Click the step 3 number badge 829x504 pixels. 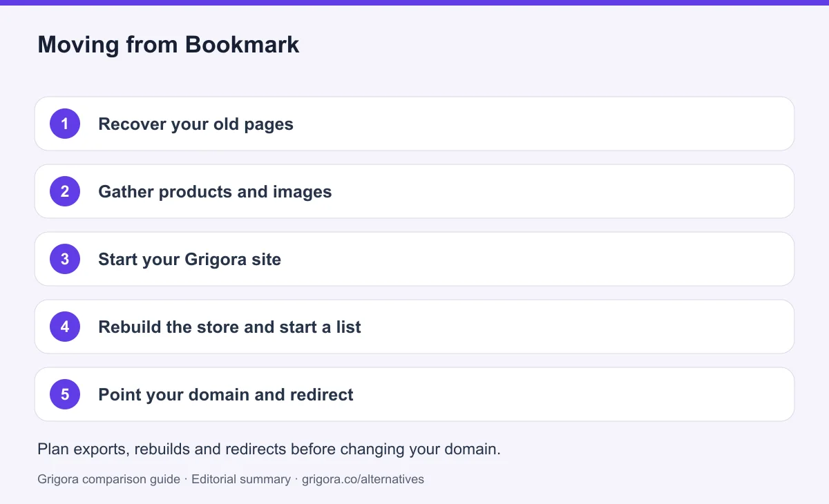pos(65,259)
